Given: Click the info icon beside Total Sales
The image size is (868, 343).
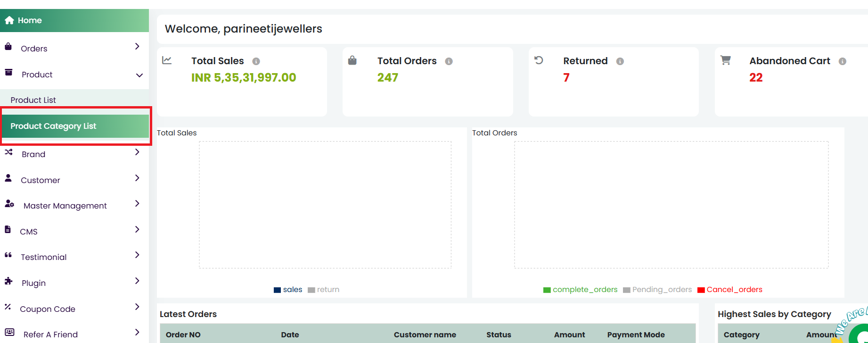Looking at the screenshot, I should [256, 61].
